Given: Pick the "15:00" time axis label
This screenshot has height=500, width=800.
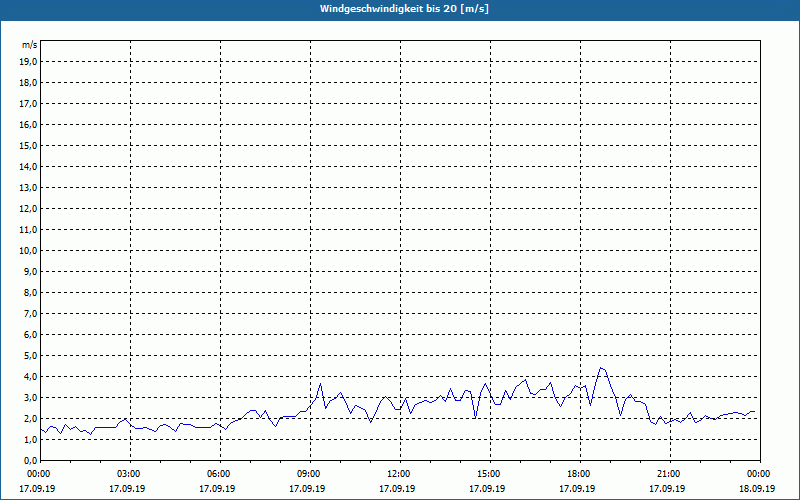Looking at the screenshot, I should 489,474.
